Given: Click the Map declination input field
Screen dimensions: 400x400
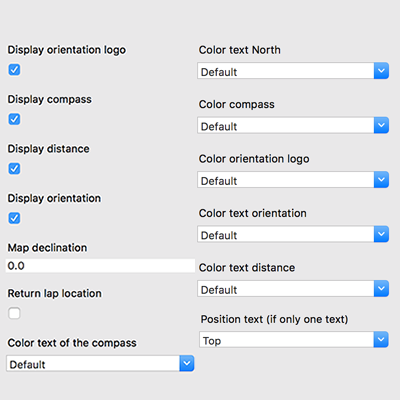Looking at the screenshot, I should click(100, 266).
